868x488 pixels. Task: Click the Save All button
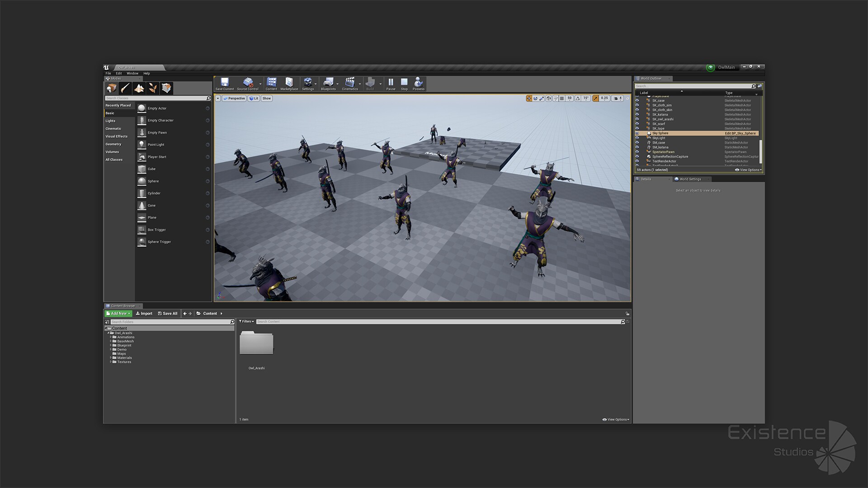coord(168,313)
